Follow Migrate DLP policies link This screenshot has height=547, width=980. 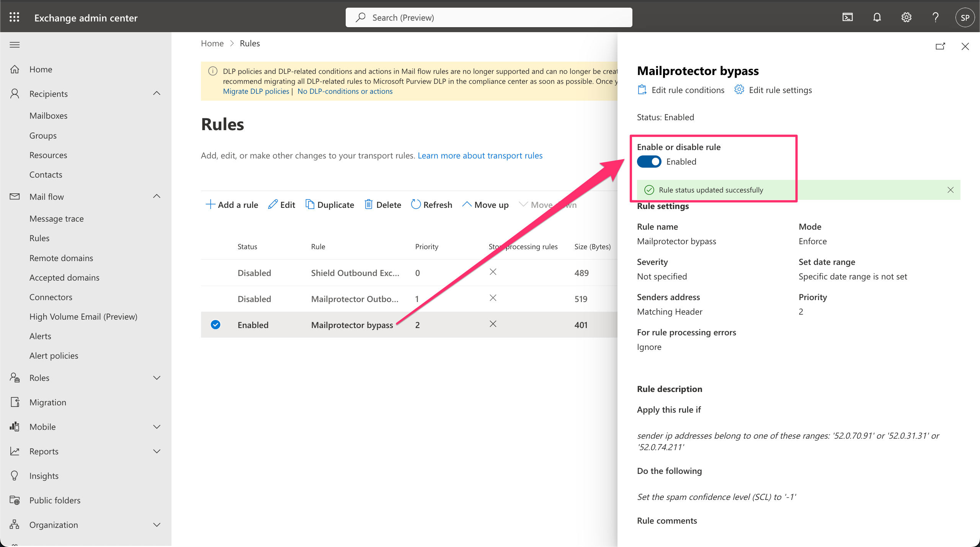pyautogui.click(x=256, y=91)
